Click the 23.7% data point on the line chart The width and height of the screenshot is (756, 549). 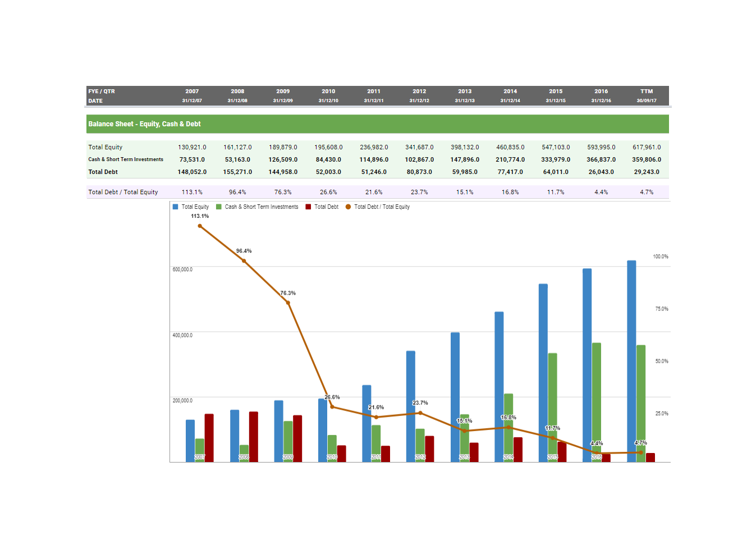420,413
